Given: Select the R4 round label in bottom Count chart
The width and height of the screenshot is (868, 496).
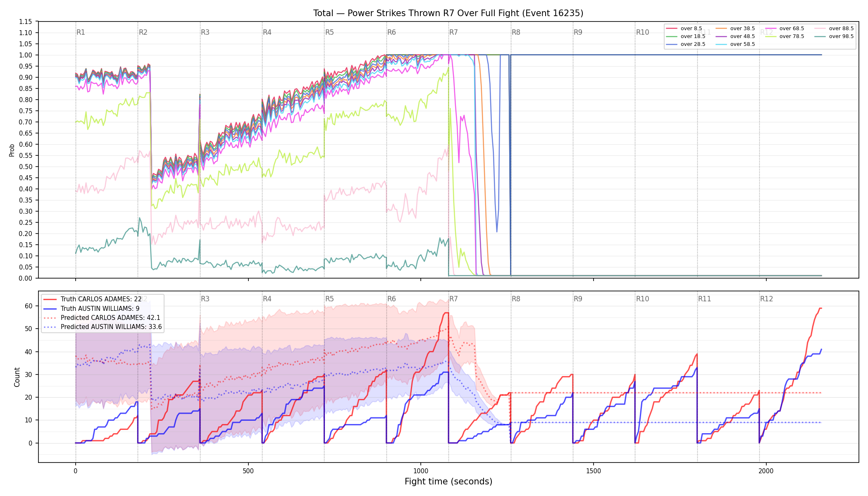Looking at the screenshot, I should [x=267, y=299].
